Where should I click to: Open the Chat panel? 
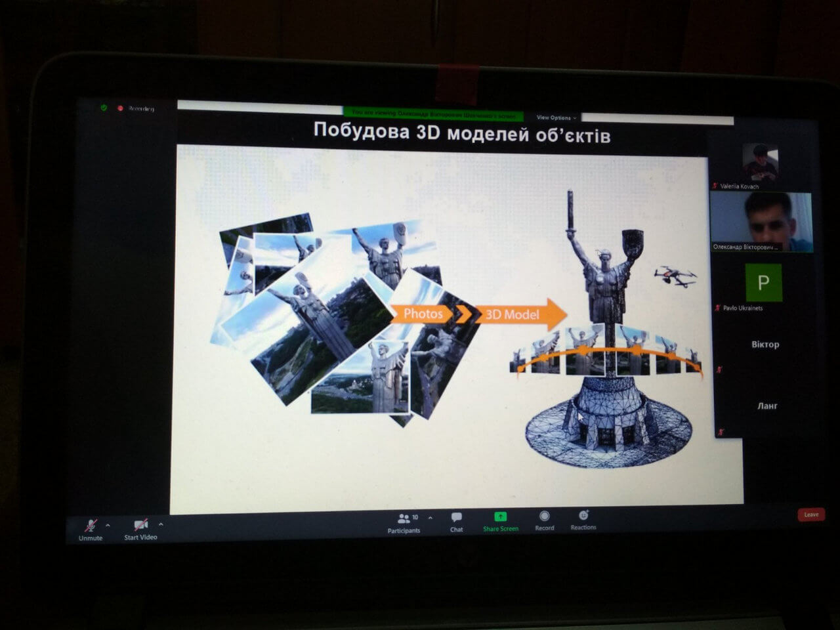pos(457,518)
